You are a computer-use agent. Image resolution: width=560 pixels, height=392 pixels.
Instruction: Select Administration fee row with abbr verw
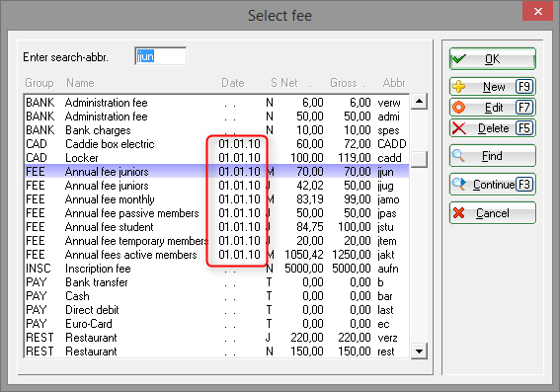pos(216,103)
